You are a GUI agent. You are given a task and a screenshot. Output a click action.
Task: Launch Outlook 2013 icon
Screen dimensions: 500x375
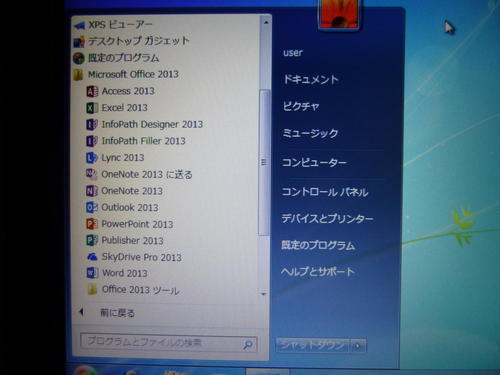(x=92, y=207)
